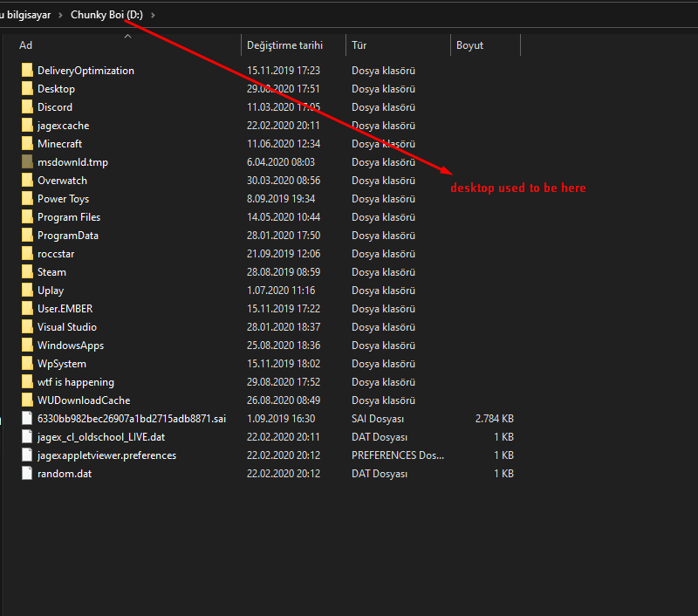The width and height of the screenshot is (698, 616).
Task: Click the User.EMBER folder icon
Action: (x=27, y=309)
